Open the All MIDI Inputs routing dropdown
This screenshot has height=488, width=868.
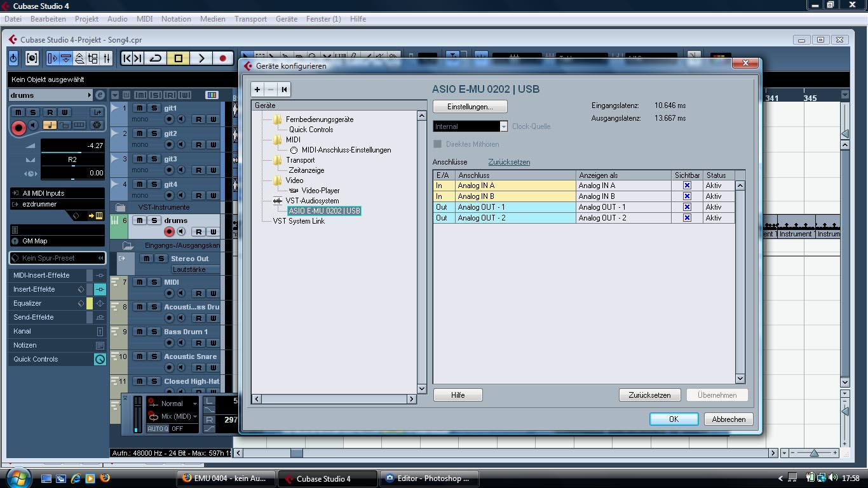point(57,193)
